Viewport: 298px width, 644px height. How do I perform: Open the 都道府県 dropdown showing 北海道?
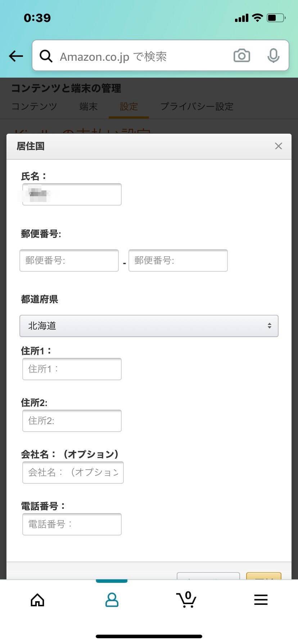pos(149,326)
